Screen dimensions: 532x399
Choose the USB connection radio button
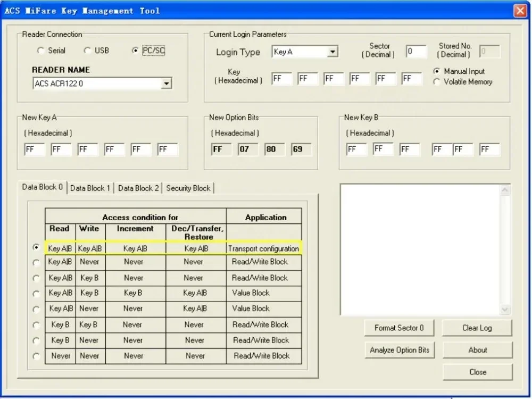87,51
